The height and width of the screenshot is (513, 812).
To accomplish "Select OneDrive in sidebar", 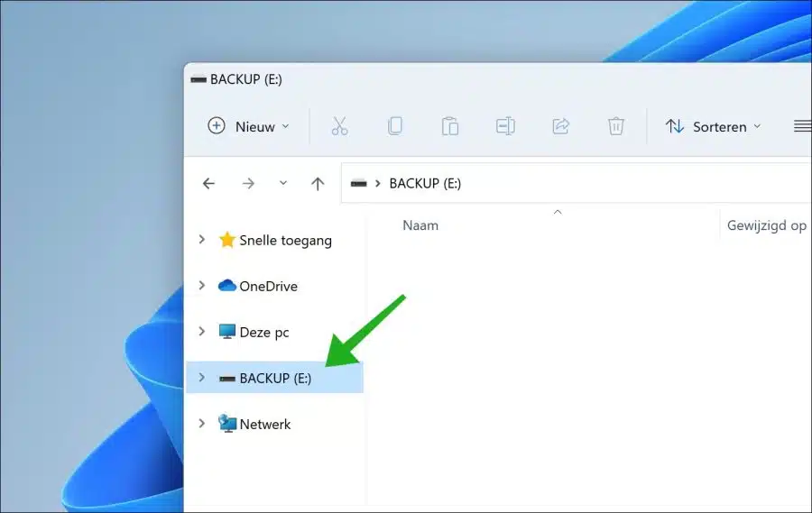I will click(x=268, y=287).
